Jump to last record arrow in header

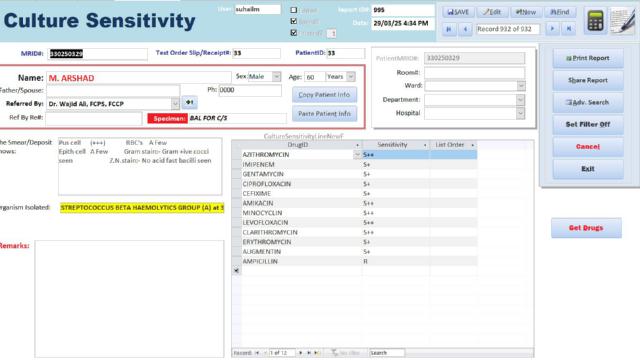tap(569, 29)
